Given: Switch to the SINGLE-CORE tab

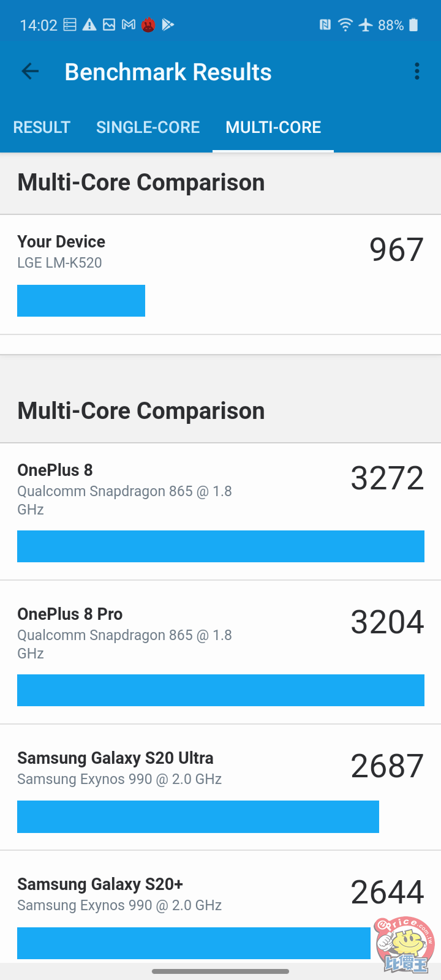Looking at the screenshot, I should 148,127.
